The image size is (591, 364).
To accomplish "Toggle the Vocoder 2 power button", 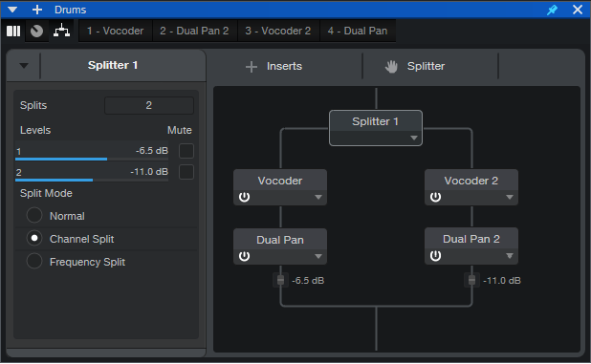I will [435, 197].
